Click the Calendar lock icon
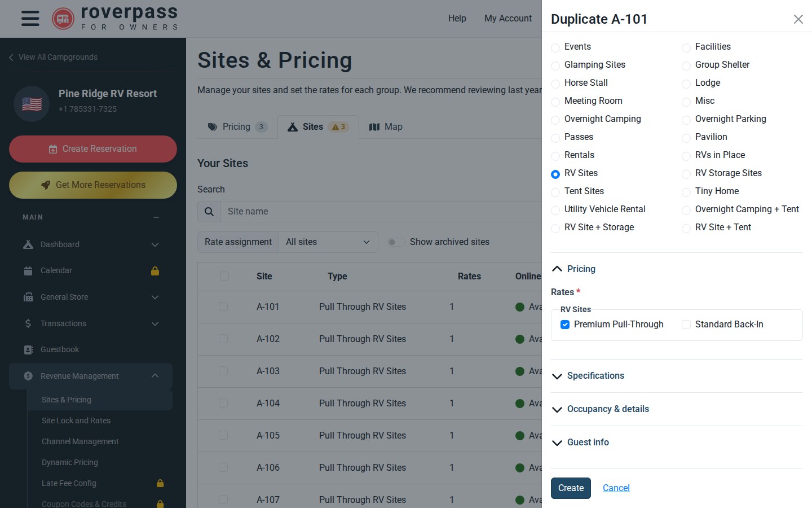Screen dimensions: 812x508 (155, 271)
